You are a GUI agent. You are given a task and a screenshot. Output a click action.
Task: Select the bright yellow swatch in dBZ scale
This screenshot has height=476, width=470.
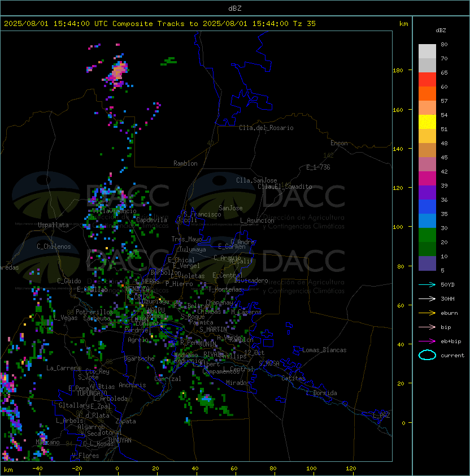[x=427, y=122]
